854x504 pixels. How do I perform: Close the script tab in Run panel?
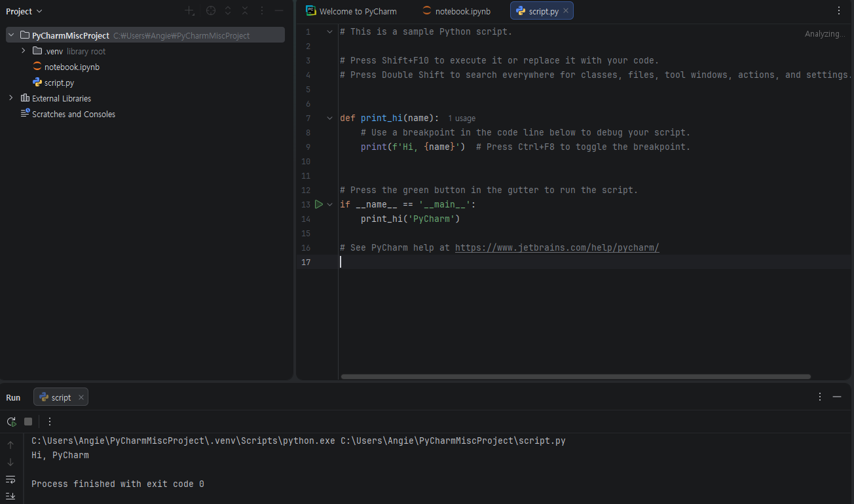click(81, 397)
